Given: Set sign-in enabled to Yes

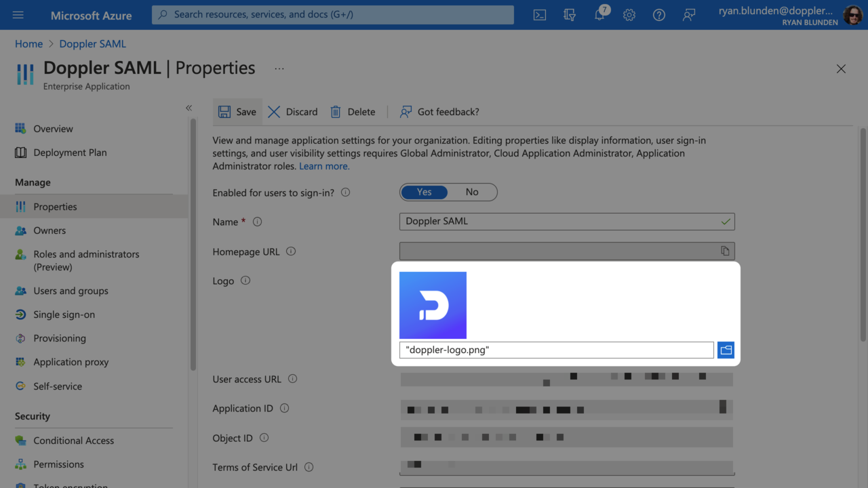Looking at the screenshot, I should (425, 192).
